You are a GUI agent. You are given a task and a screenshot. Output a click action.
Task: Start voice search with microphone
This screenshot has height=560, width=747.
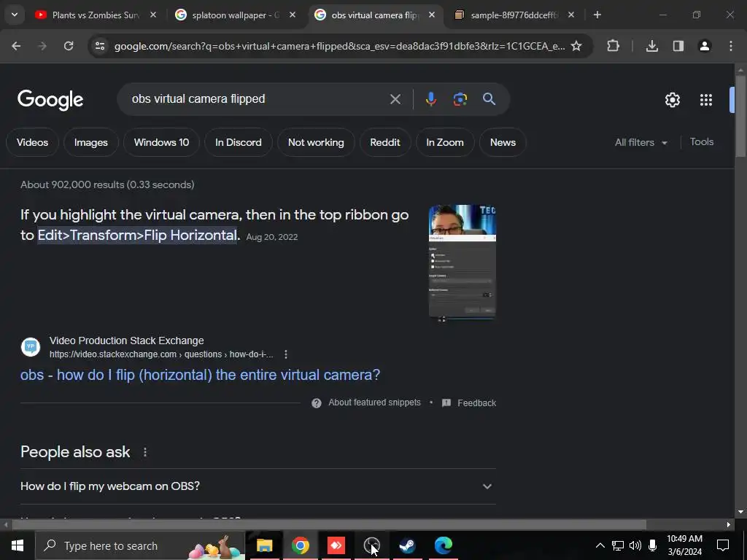(430, 99)
